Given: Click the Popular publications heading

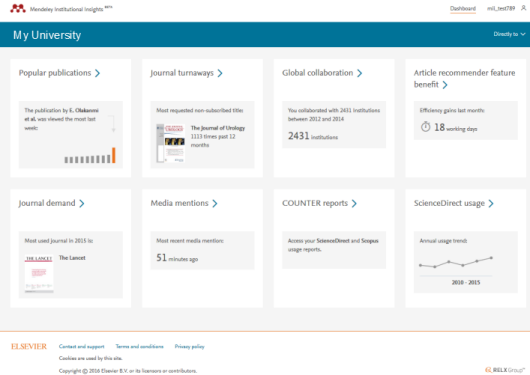Looking at the screenshot, I should click(x=55, y=73).
